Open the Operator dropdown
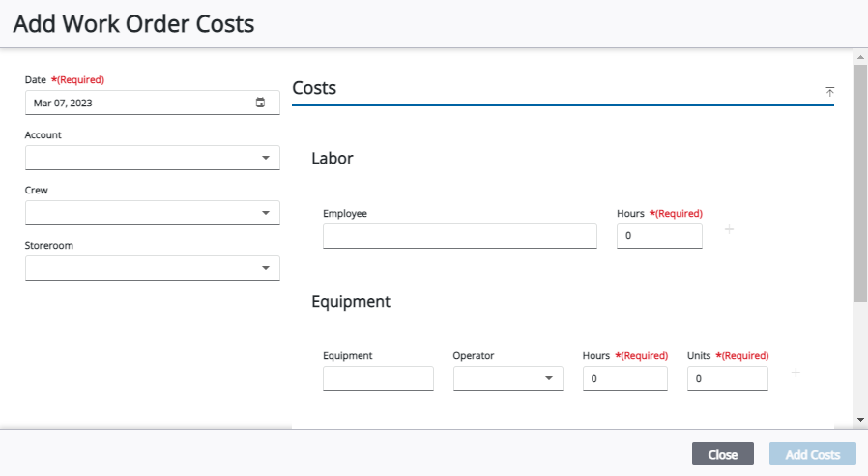Image resolution: width=868 pixels, height=476 pixels. 548,378
